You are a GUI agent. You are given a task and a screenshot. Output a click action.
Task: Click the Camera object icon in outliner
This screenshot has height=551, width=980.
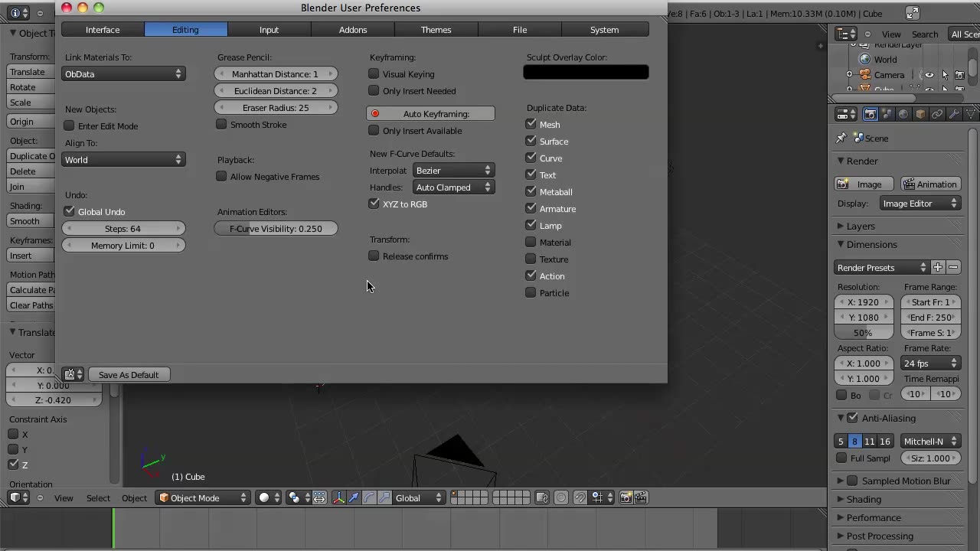865,75
